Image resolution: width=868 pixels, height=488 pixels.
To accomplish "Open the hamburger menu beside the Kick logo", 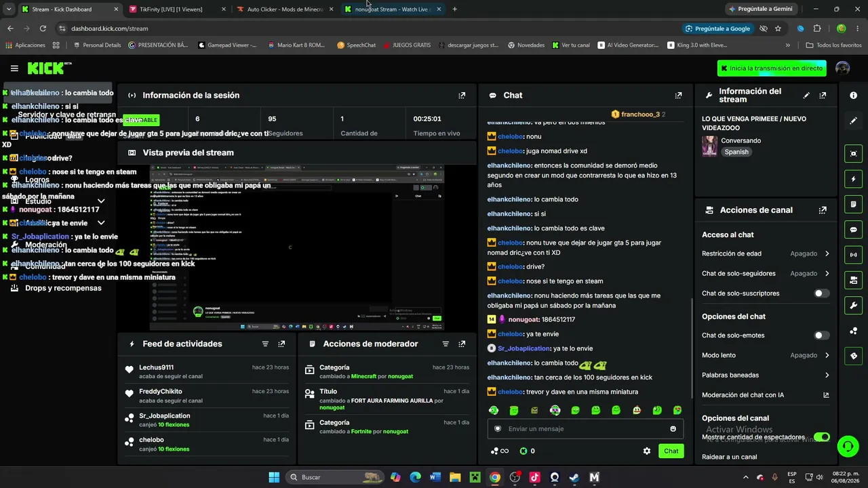I will tap(14, 68).
